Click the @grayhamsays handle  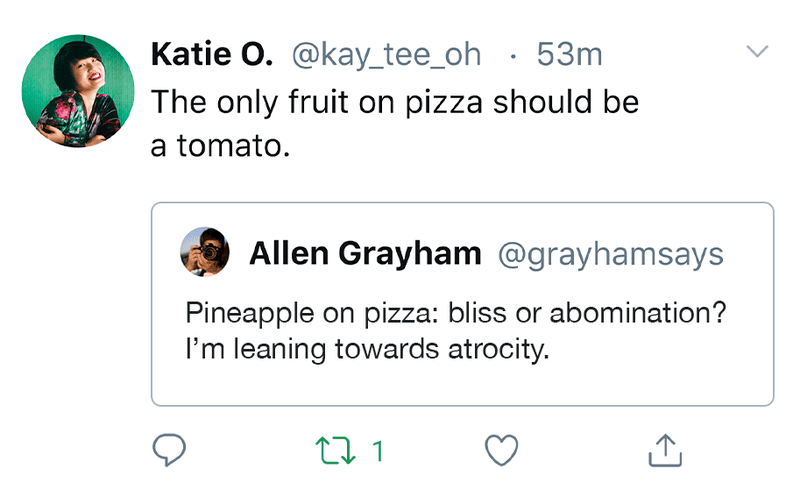(609, 254)
